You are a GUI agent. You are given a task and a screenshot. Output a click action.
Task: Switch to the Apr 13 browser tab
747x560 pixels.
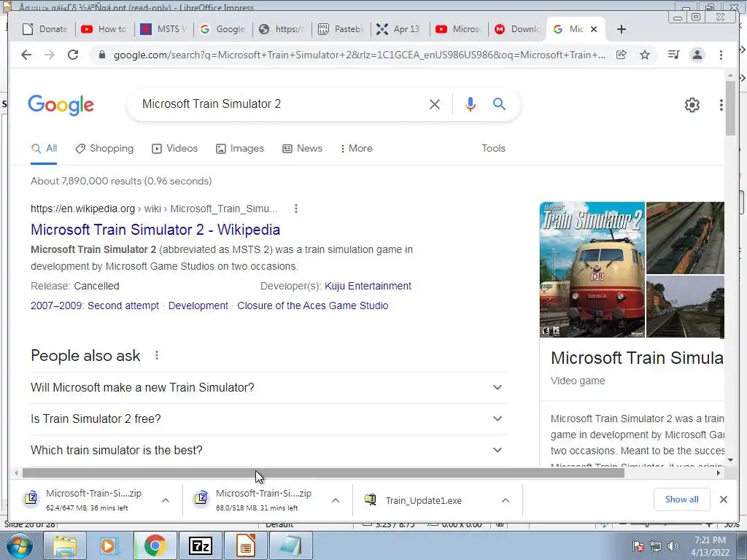point(400,29)
